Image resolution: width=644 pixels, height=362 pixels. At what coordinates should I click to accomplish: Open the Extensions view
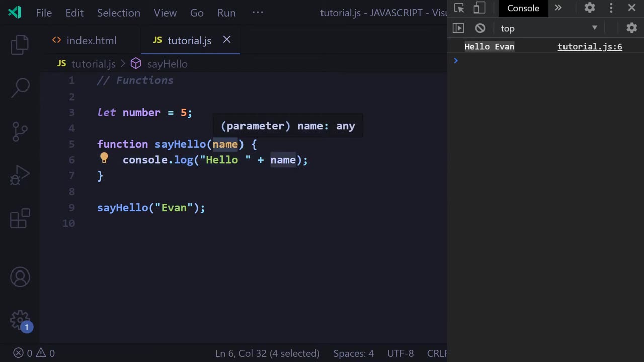[20, 219]
